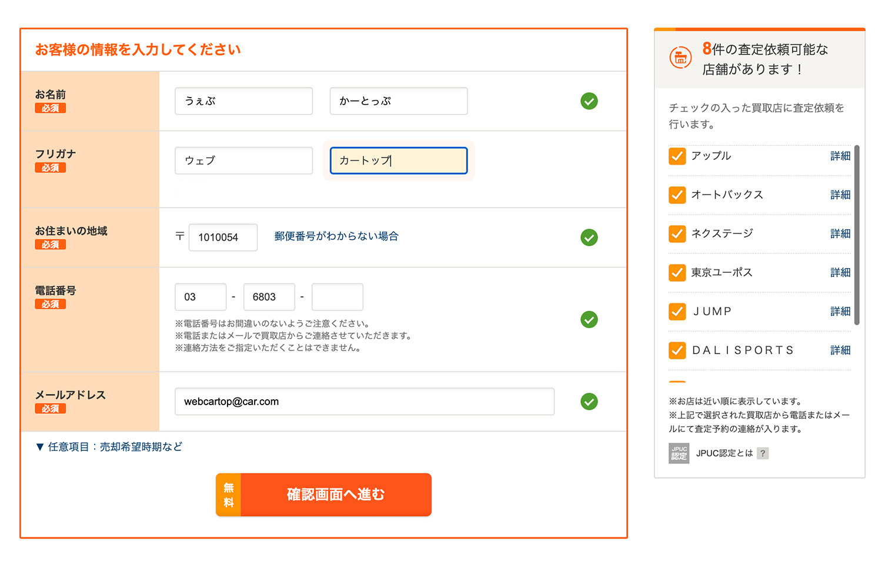Uncheck the DALI SPORTS store checkbox
This screenshot has height=588, width=882.
point(677,350)
